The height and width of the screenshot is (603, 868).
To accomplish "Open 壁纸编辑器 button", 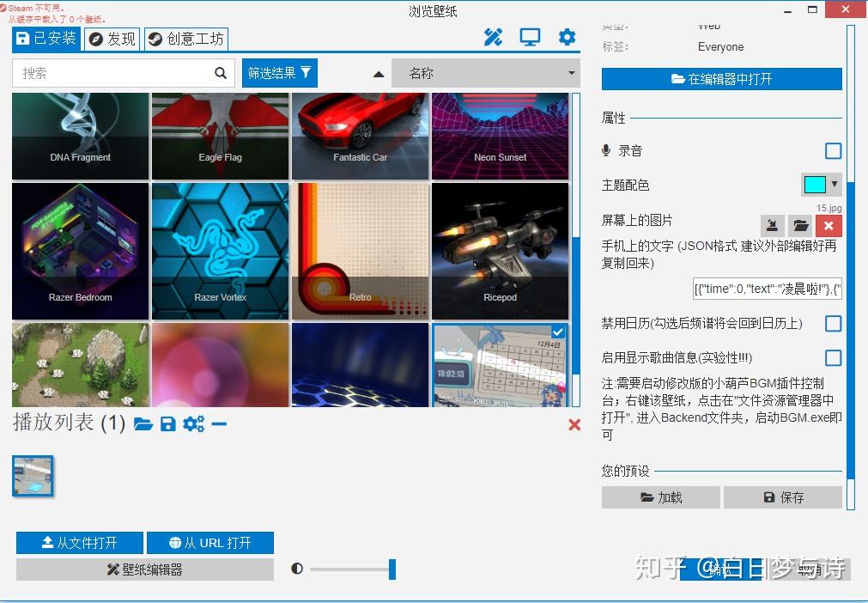I will click(x=145, y=569).
